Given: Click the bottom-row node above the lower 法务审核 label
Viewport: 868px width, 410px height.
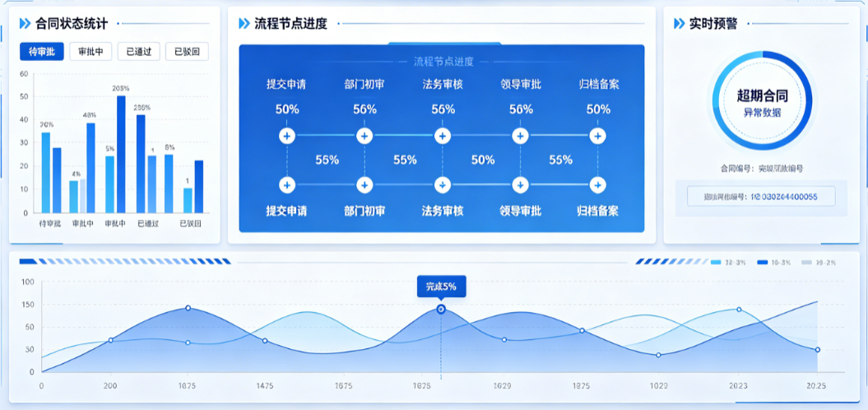Looking at the screenshot, I should (442, 185).
